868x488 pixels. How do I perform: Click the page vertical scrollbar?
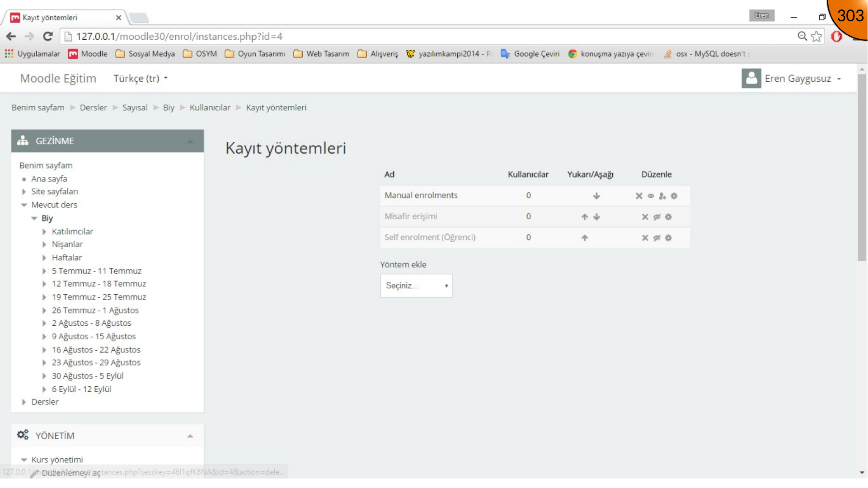coord(862,167)
